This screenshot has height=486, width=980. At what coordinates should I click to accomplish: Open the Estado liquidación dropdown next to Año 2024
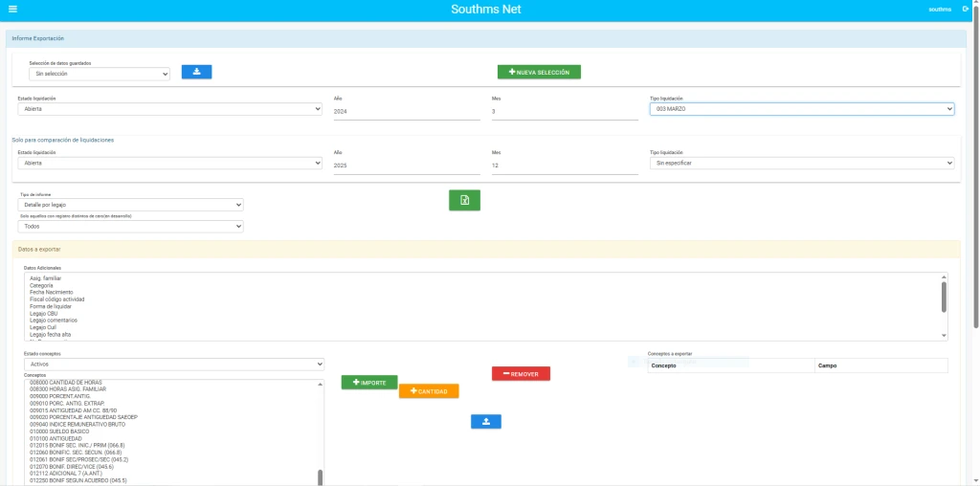[170, 109]
